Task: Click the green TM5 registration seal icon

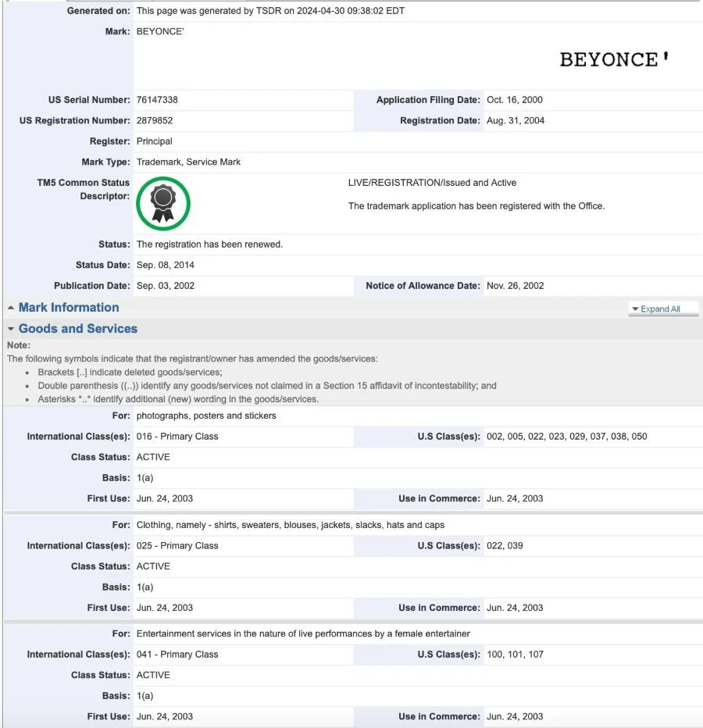Action: coord(163,204)
